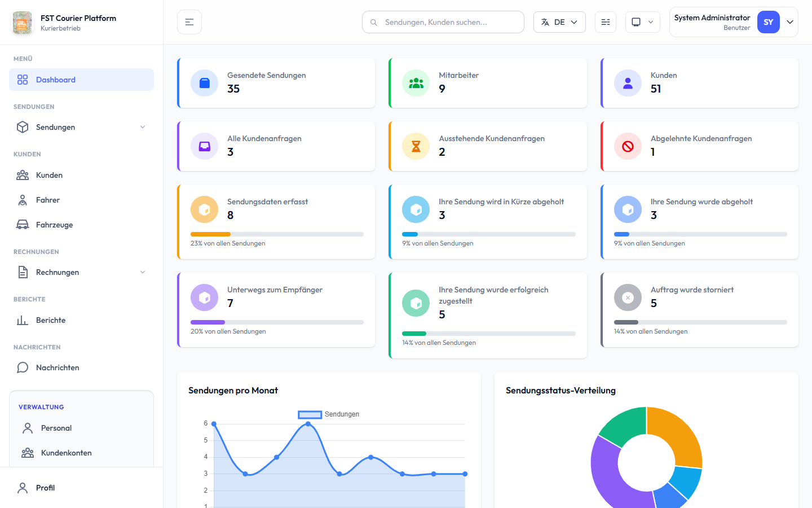The width and height of the screenshot is (812, 508).
Task: Open Berichte in the sidebar
Action: coord(81,320)
